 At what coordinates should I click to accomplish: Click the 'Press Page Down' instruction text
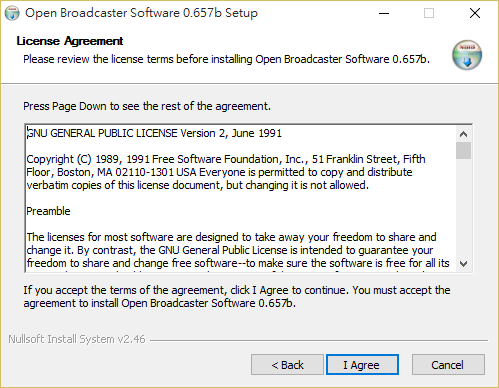147,106
